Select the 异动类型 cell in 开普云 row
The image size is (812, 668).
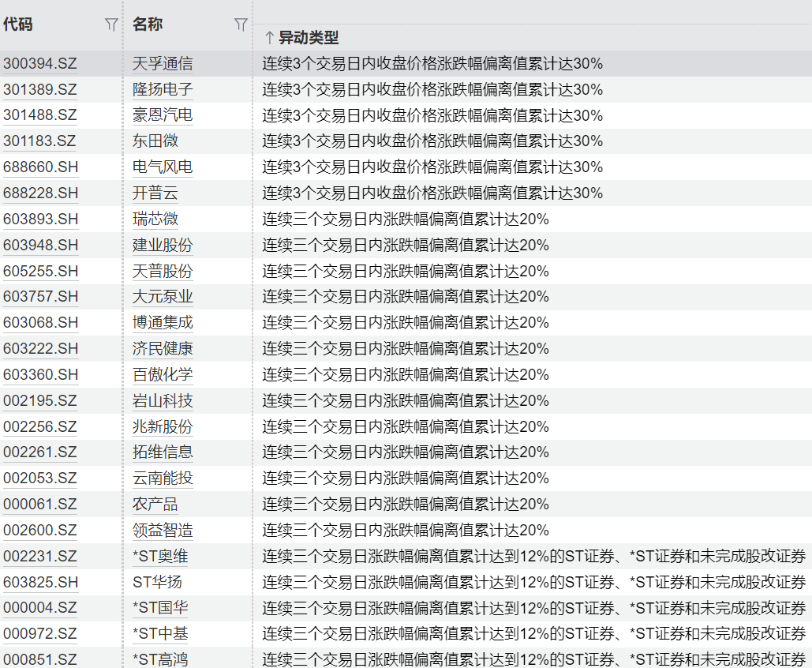click(x=533, y=193)
